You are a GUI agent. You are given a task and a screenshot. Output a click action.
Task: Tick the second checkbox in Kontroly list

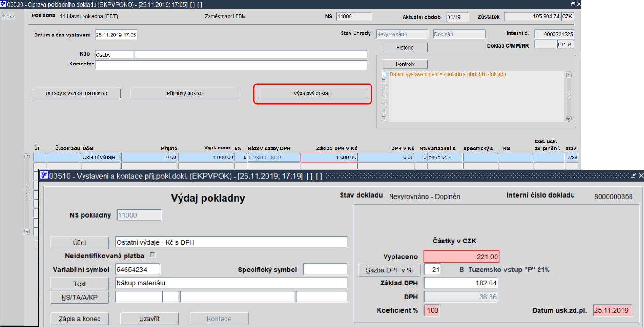384,82
